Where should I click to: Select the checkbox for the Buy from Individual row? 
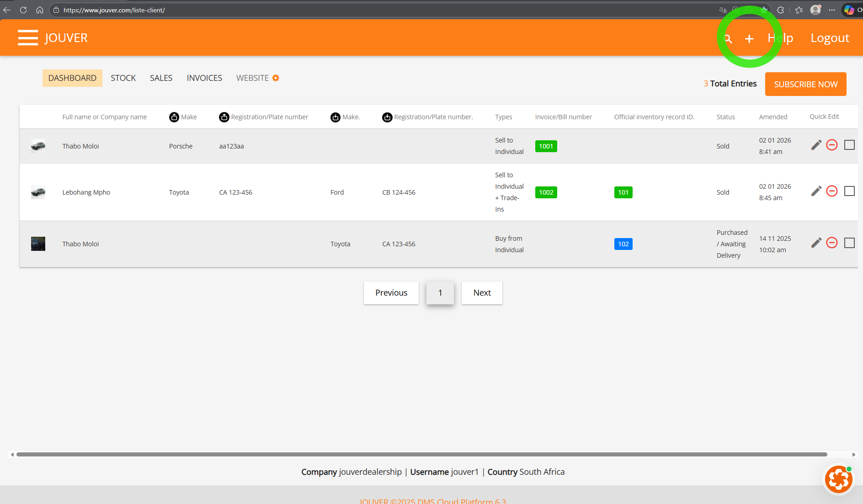pyautogui.click(x=849, y=243)
